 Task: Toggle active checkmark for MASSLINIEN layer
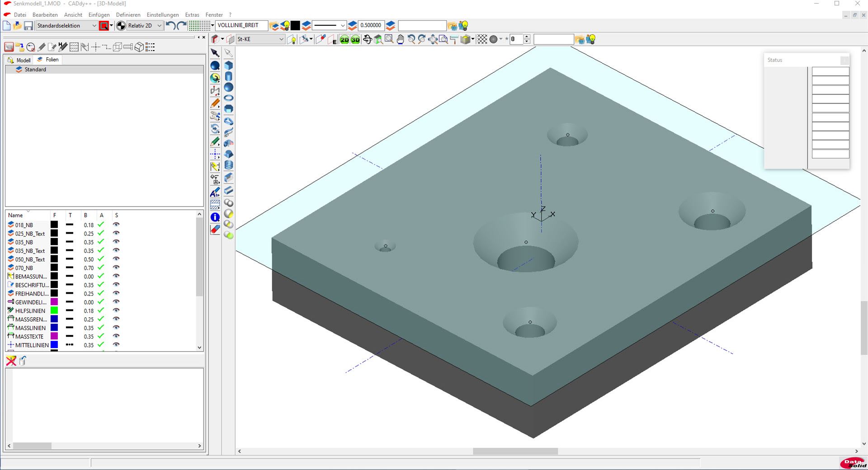(x=101, y=328)
